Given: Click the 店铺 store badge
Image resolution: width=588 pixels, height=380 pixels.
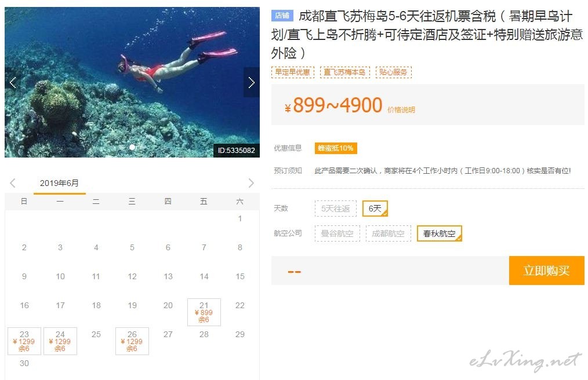Looking at the screenshot, I should [282, 16].
